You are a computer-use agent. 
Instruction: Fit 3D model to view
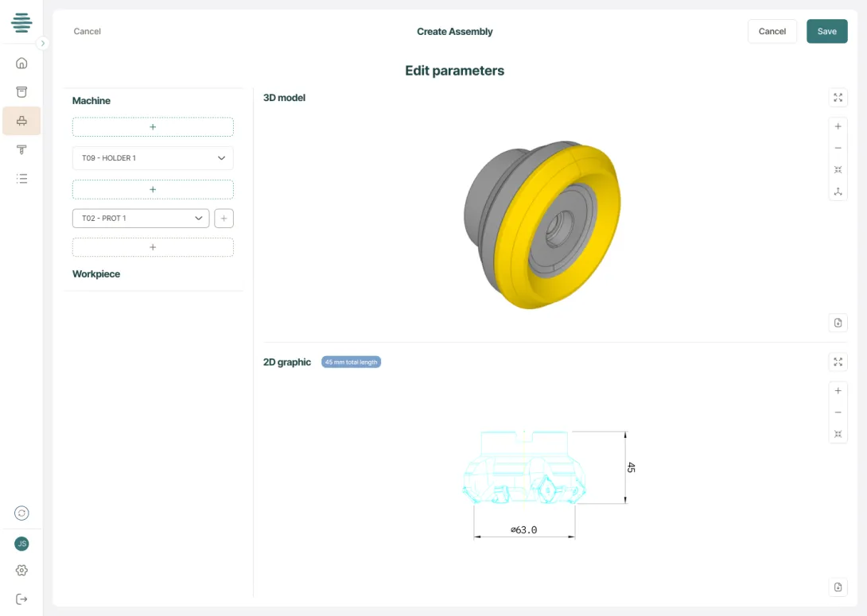tap(838, 169)
